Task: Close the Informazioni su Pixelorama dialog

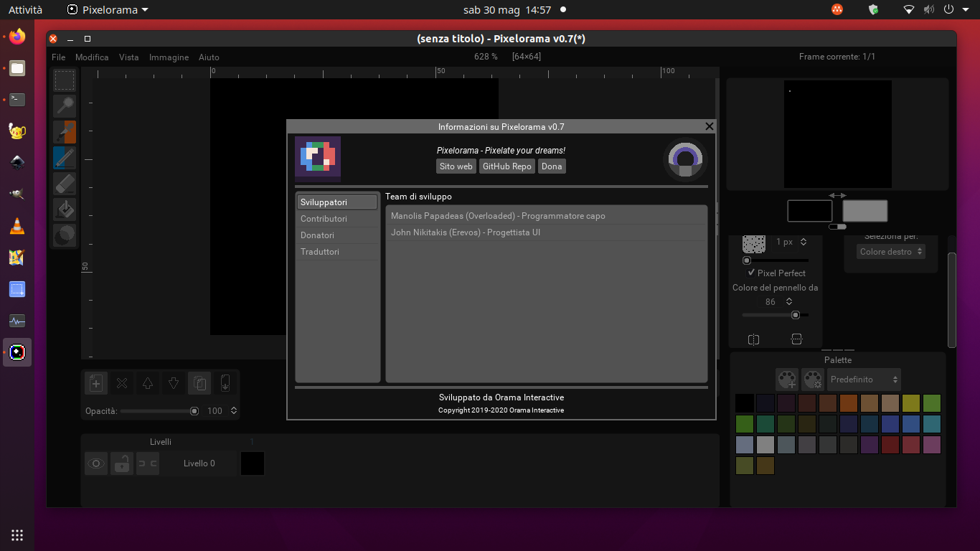Action: (x=710, y=126)
